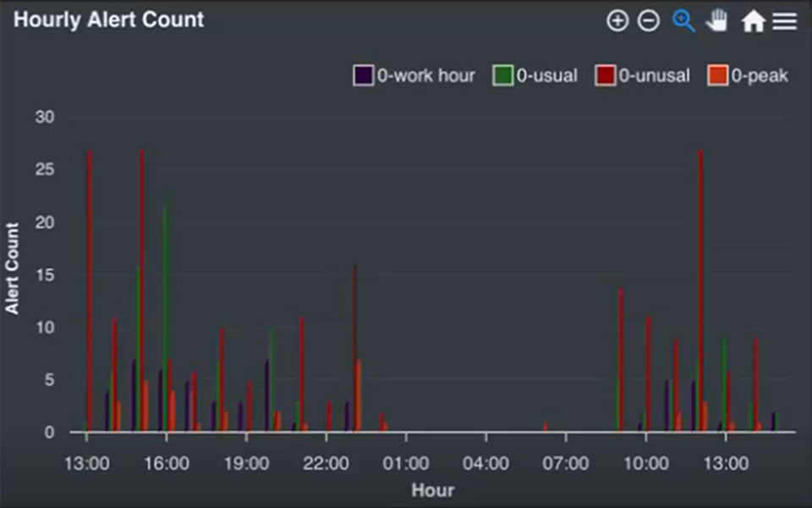Activate the selection zoom magnifier tool
This screenshot has height=508, width=812.
coord(683,20)
